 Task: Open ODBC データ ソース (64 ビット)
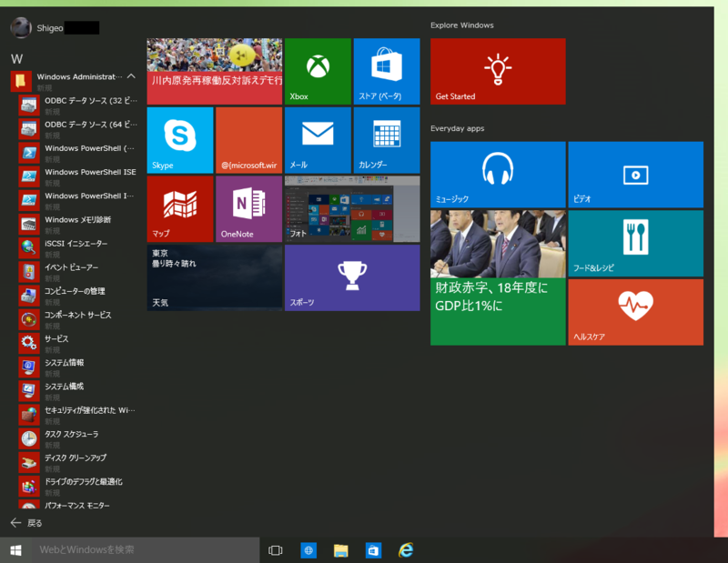(78, 128)
